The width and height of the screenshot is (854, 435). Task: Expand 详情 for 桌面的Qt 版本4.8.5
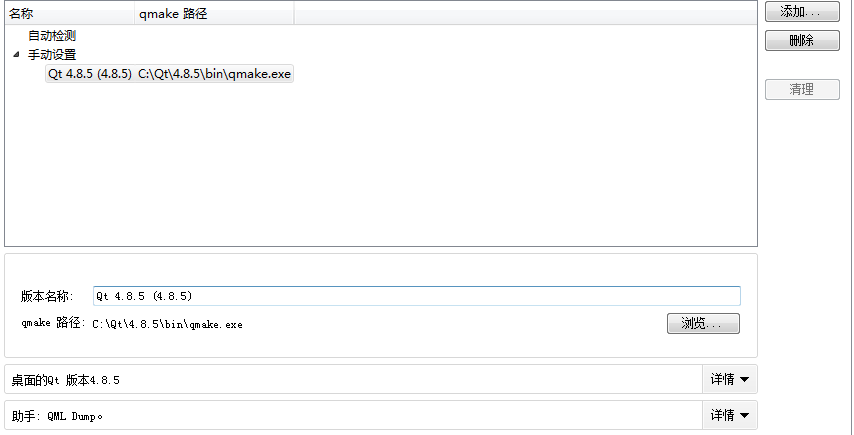tap(730, 380)
